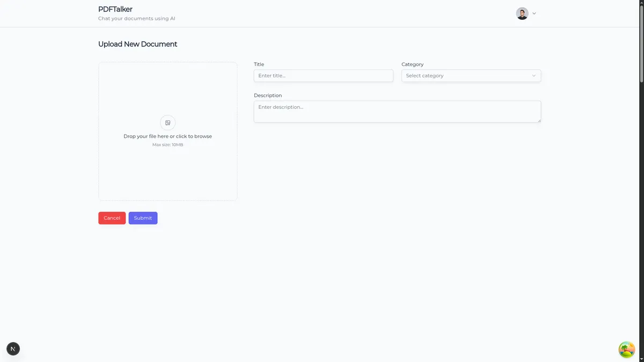Click the 'Upload New Document' heading

tap(137, 44)
